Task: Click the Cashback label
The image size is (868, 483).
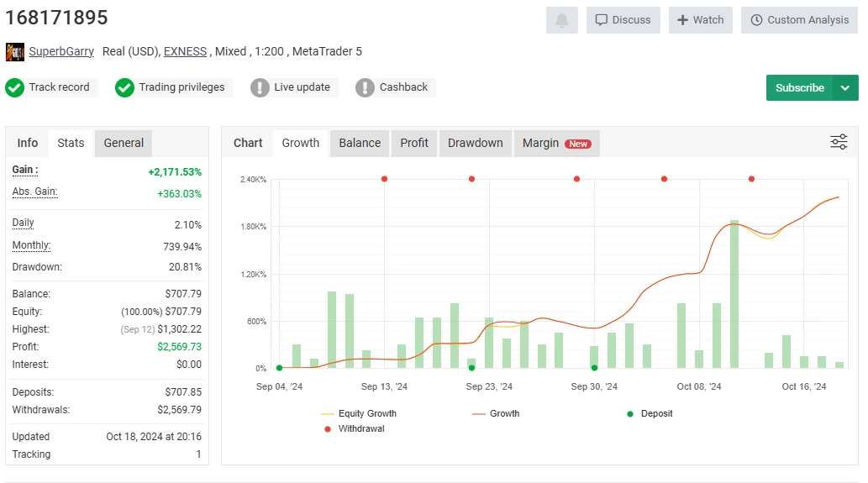Action: 403,87
